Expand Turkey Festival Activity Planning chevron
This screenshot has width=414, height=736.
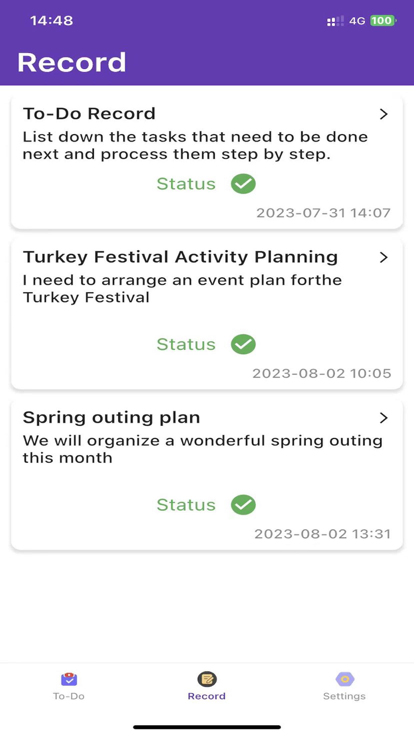click(384, 257)
